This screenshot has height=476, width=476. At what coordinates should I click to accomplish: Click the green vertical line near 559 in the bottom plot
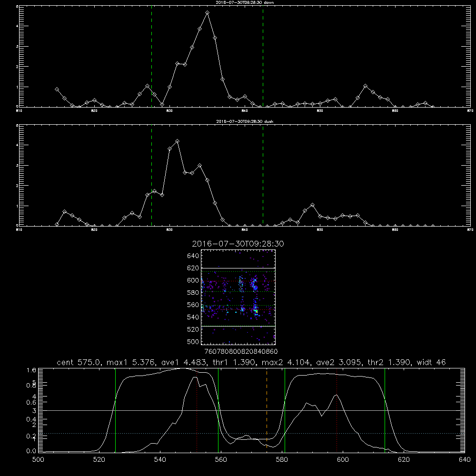click(218, 410)
